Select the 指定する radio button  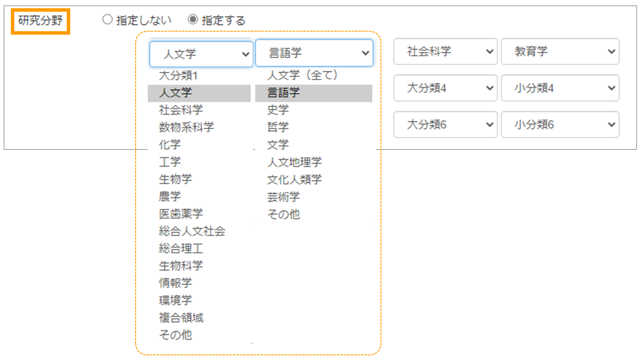coord(193,19)
